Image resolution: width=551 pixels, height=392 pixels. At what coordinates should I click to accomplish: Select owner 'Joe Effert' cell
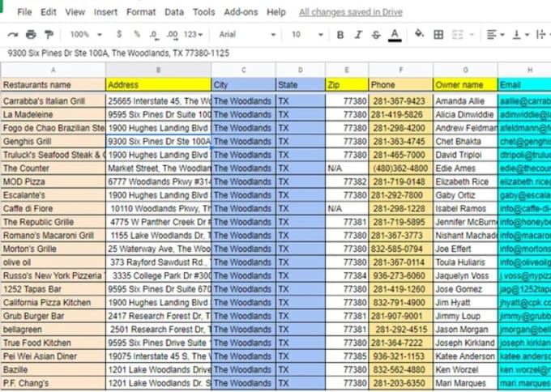465,249
